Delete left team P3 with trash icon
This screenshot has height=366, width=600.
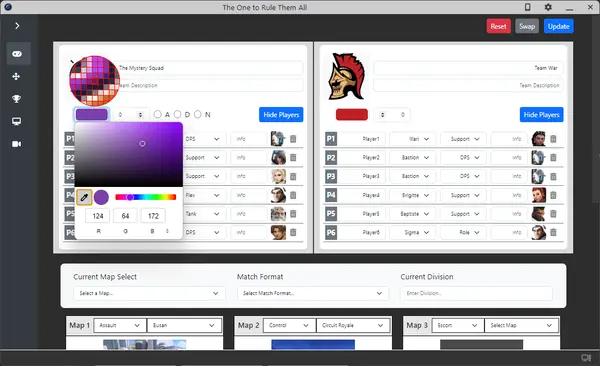pos(293,176)
